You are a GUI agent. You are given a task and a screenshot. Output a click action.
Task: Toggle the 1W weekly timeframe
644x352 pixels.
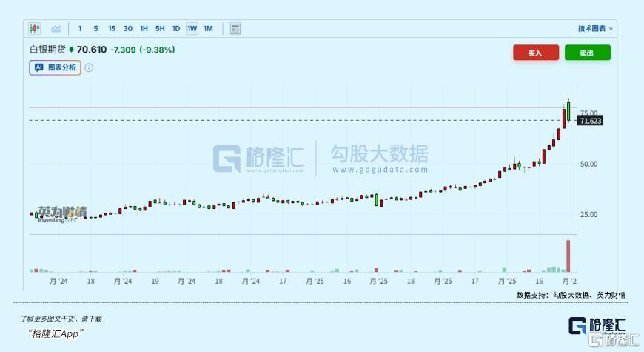coord(192,29)
